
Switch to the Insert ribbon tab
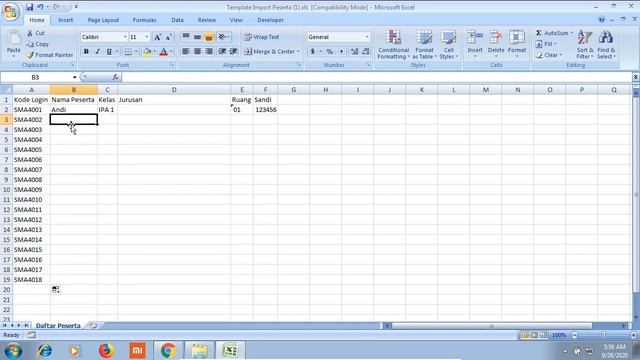click(x=65, y=20)
